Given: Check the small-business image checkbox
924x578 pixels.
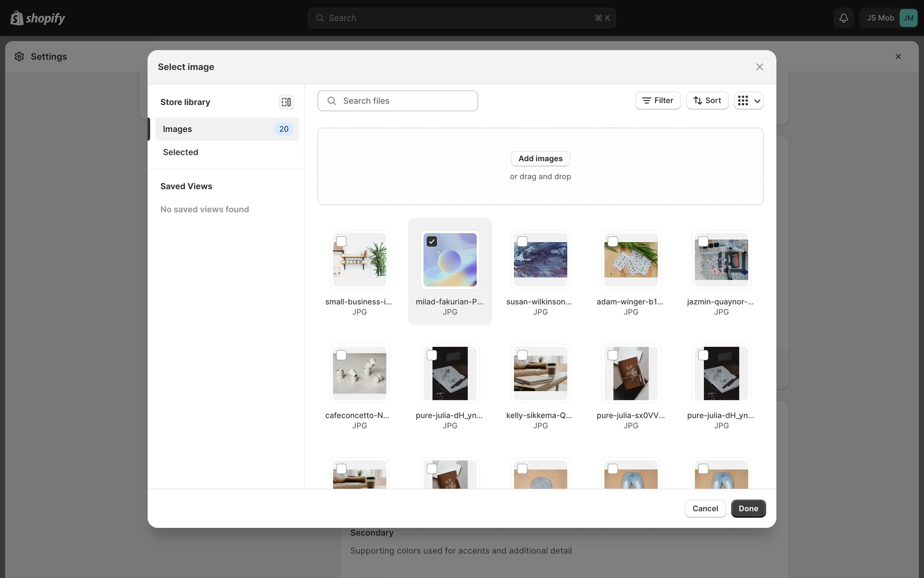Looking at the screenshot, I should [341, 241].
